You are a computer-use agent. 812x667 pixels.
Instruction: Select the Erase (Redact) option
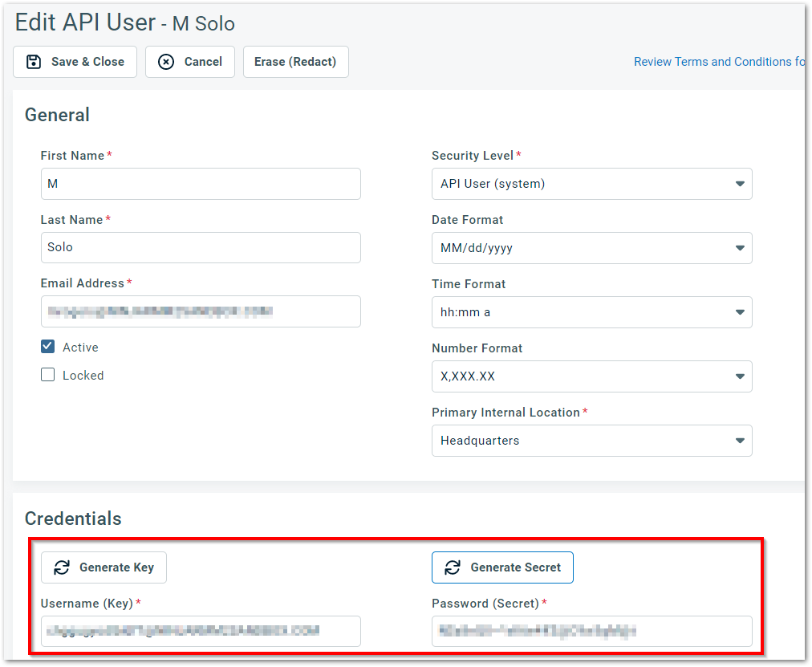[295, 61]
